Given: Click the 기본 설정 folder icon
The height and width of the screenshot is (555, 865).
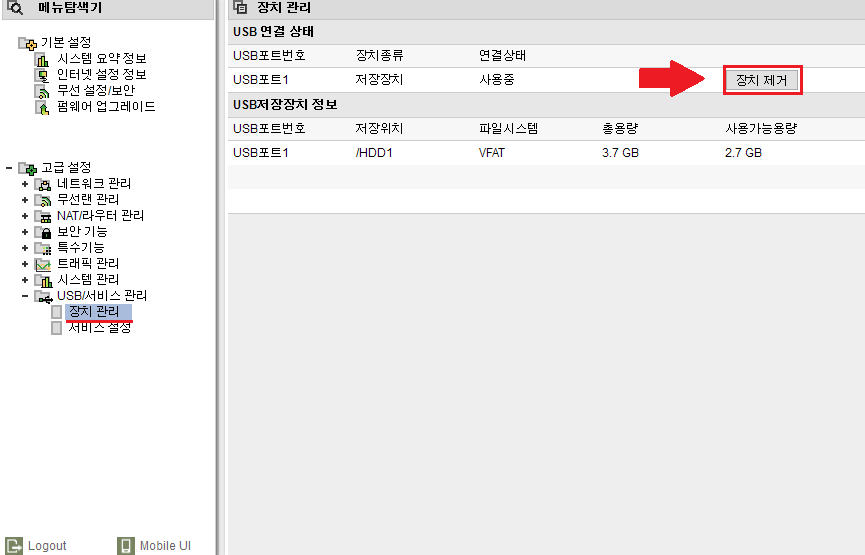Looking at the screenshot, I should point(28,43).
